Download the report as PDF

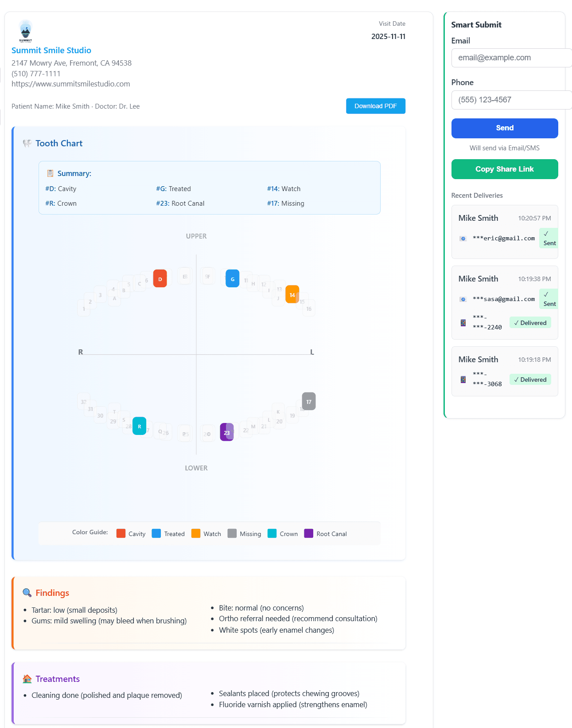[376, 106]
